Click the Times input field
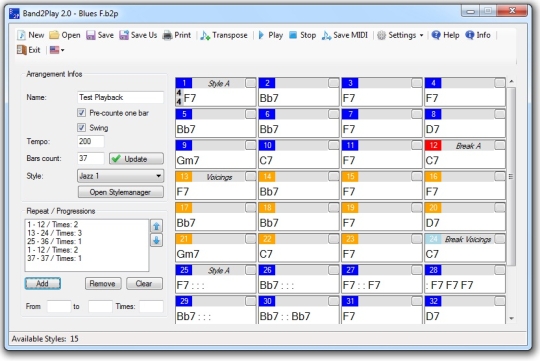The image size is (540, 361). click(151, 306)
